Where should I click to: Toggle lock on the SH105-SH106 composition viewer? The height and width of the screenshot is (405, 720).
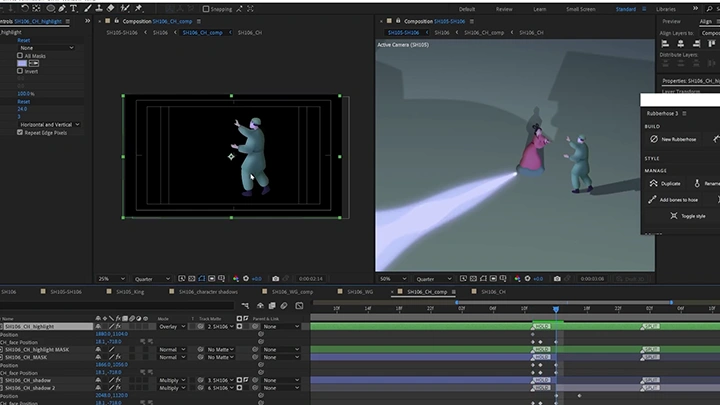click(x=398, y=21)
